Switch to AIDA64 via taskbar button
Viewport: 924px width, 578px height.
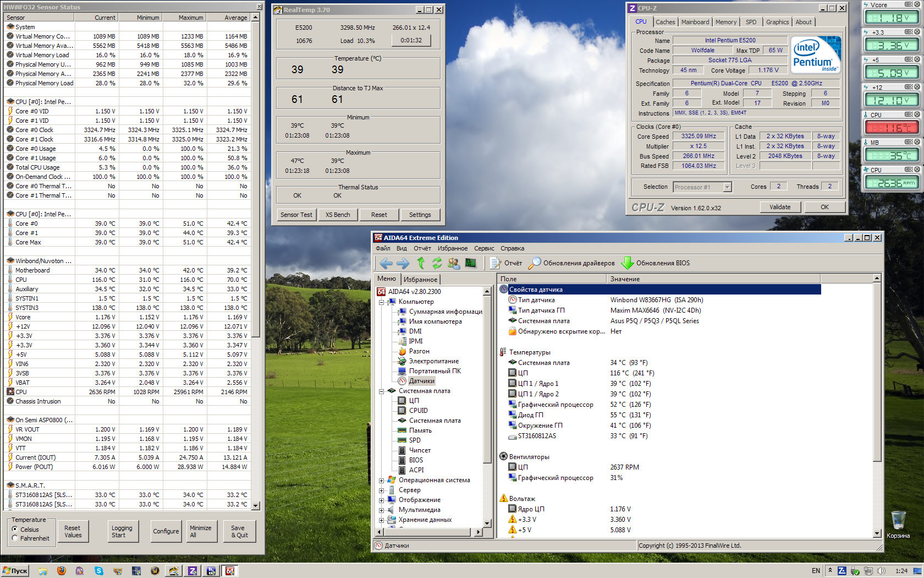[x=230, y=571]
